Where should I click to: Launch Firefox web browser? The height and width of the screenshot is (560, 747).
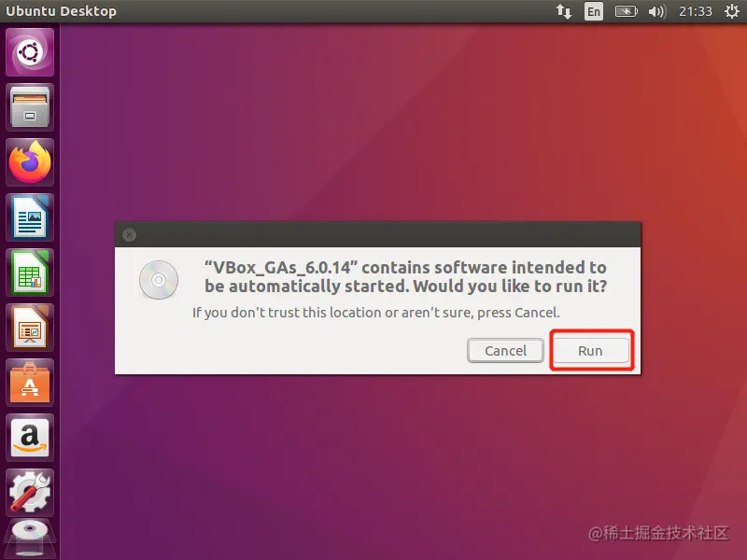tap(30, 161)
